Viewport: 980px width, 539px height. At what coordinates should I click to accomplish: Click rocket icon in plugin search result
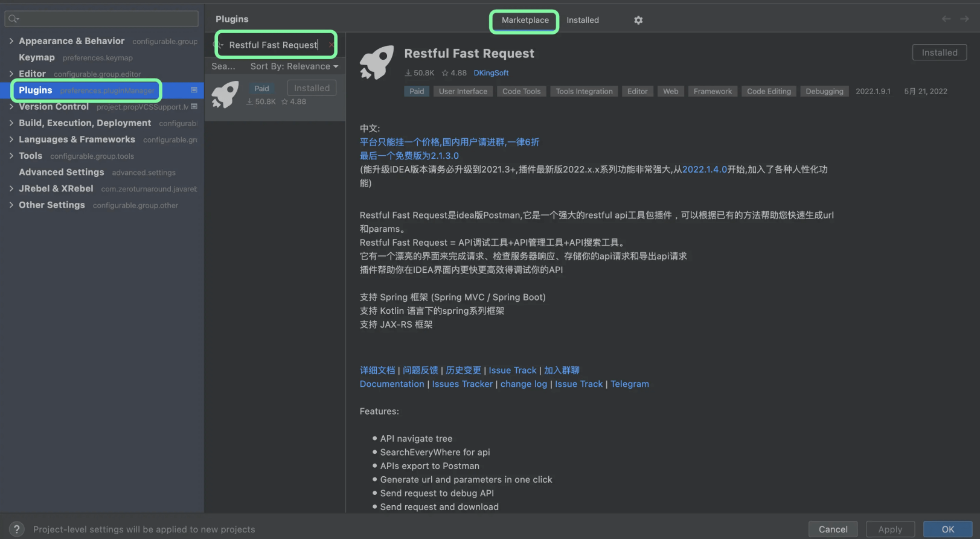point(225,95)
